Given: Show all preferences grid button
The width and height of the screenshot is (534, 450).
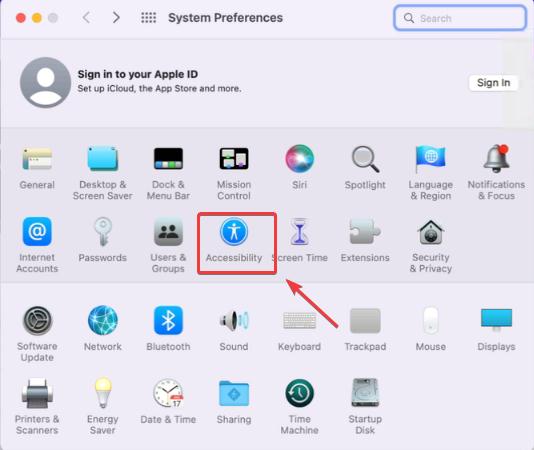Looking at the screenshot, I should pos(148,17).
